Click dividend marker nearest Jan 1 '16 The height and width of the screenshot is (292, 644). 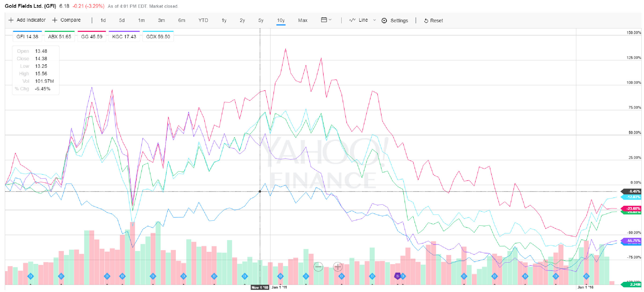coord(586,276)
